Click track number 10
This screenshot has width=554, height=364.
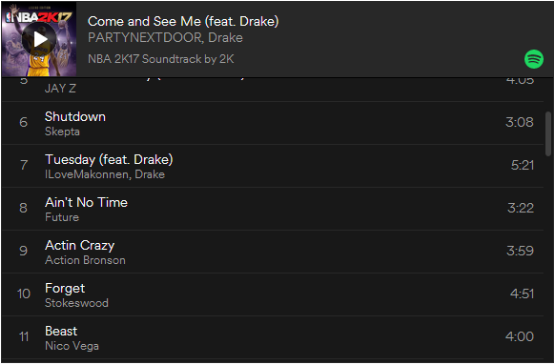pos(24,294)
